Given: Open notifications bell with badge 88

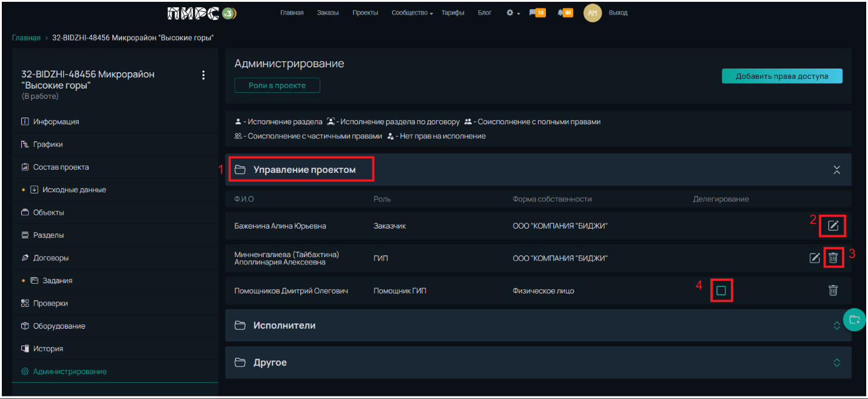Looking at the screenshot, I should [x=565, y=13].
